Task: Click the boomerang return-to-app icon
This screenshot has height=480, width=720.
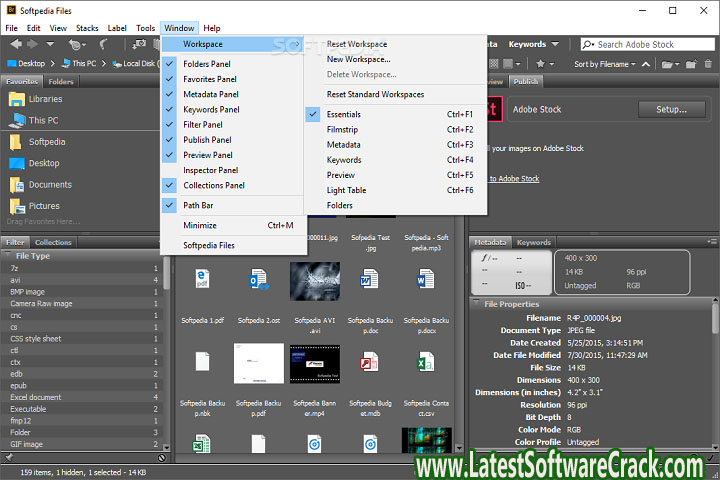Action: point(104,44)
